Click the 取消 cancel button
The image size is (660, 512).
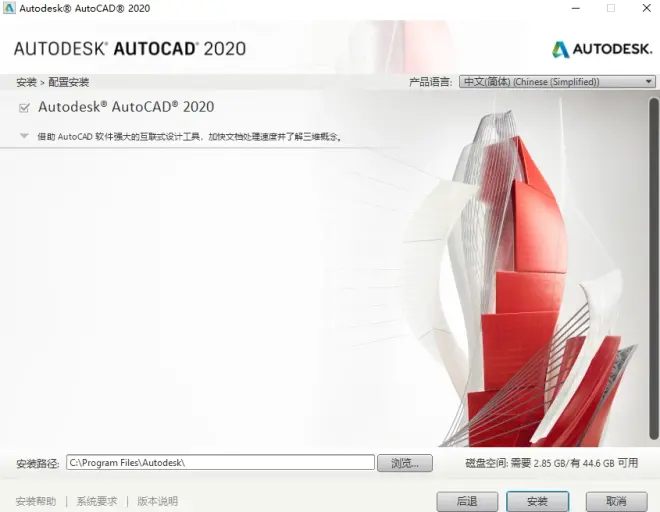tap(616, 501)
